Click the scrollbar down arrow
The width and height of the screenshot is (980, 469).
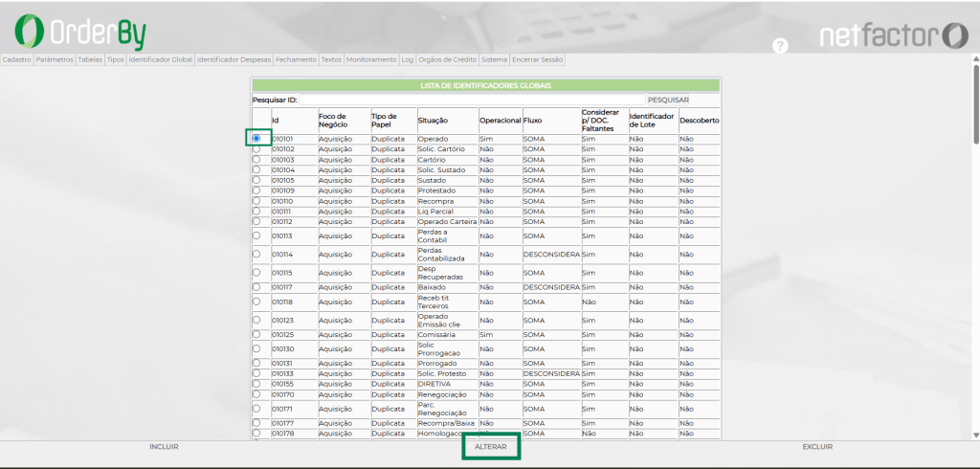point(976,435)
